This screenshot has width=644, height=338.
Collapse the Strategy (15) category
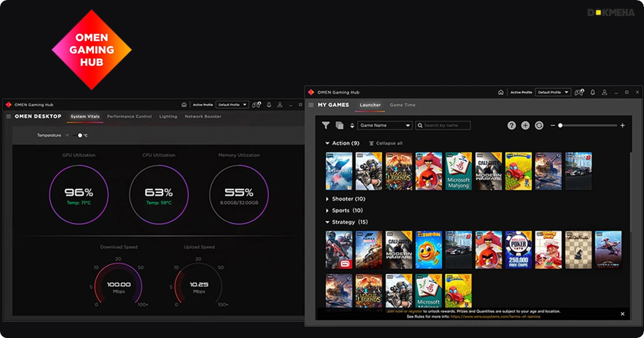click(347, 222)
